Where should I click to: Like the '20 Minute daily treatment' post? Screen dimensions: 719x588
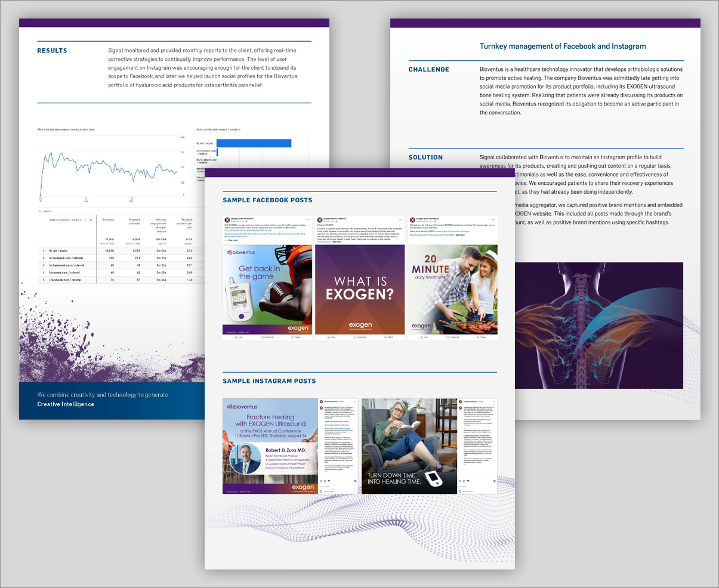(x=423, y=337)
